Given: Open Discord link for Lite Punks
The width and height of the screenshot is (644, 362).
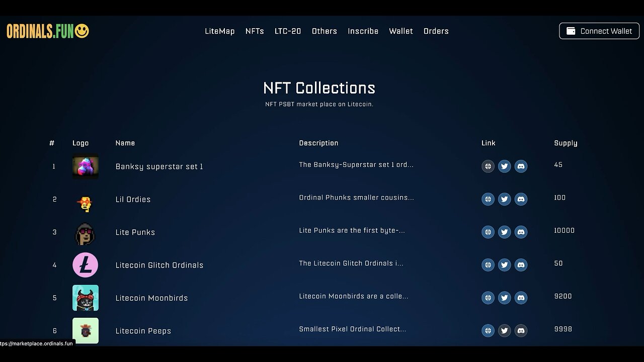Looking at the screenshot, I should (521, 232).
